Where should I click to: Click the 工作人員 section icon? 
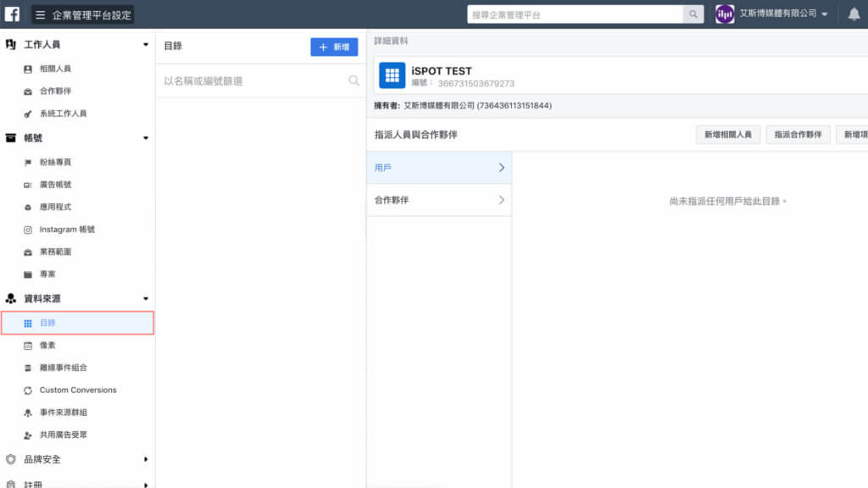point(10,44)
